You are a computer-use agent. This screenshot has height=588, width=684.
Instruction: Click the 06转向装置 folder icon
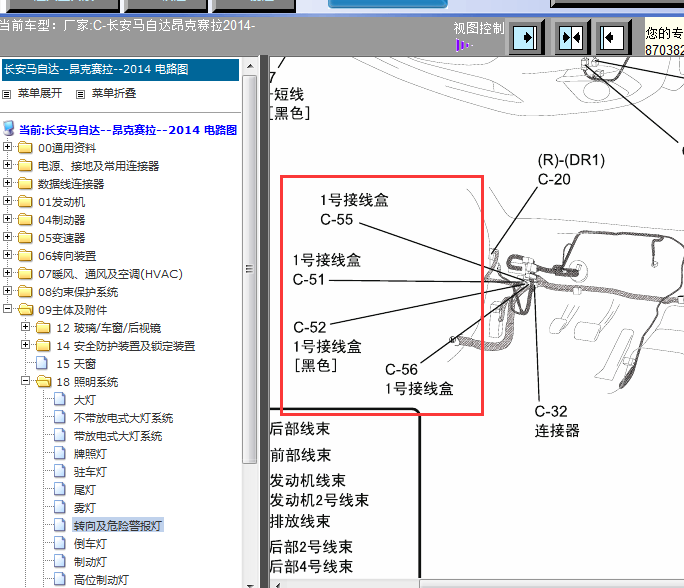(x=25, y=255)
